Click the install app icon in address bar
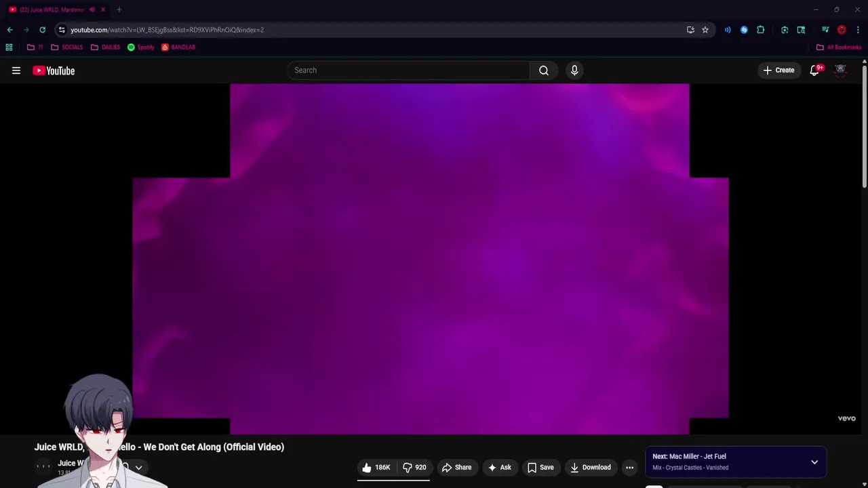This screenshot has width=868, height=488. pyautogui.click(x=690, y=30)
